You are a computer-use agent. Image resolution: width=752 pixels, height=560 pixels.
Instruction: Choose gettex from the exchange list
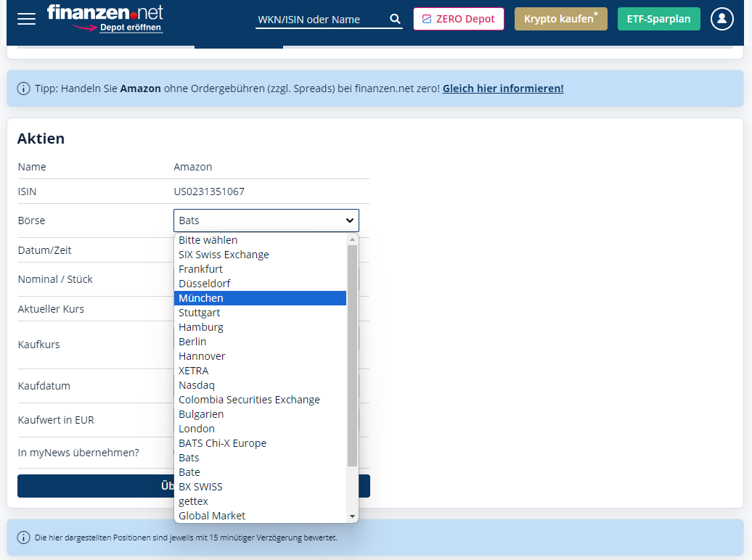(x=260, y=501)
